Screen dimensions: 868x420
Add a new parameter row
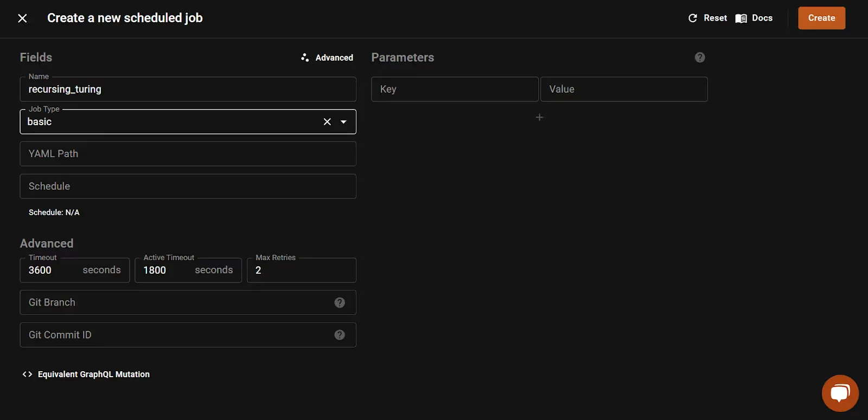539,117
